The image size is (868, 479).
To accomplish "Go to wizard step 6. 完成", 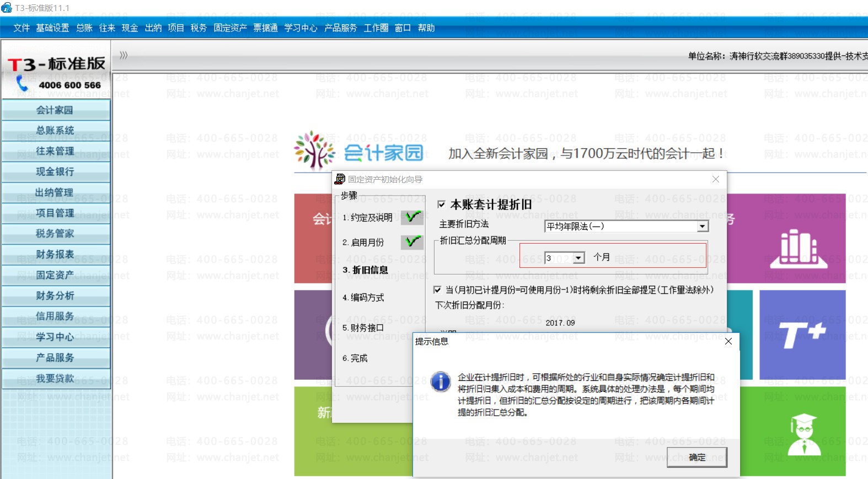I will pos(355,358).
